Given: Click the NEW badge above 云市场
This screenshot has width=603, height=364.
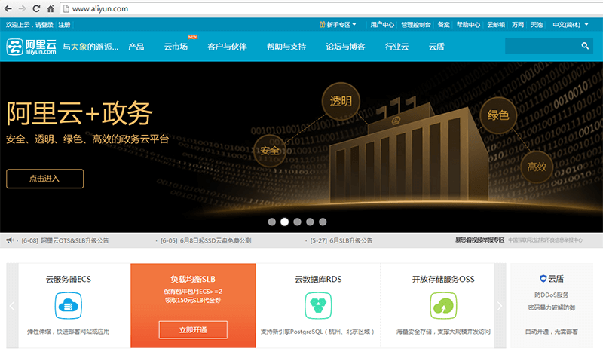Looking at the screenshot, I should (x=192, y=37).
